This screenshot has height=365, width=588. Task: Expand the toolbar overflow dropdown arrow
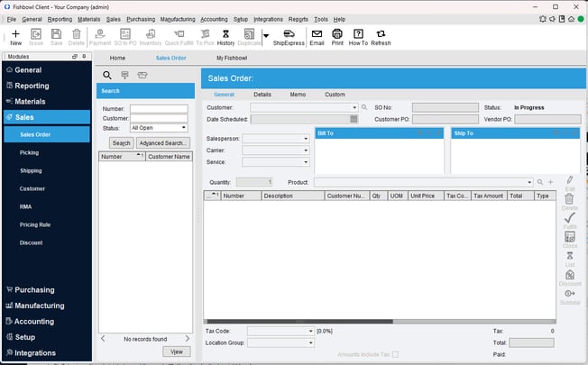pos(266,36)
